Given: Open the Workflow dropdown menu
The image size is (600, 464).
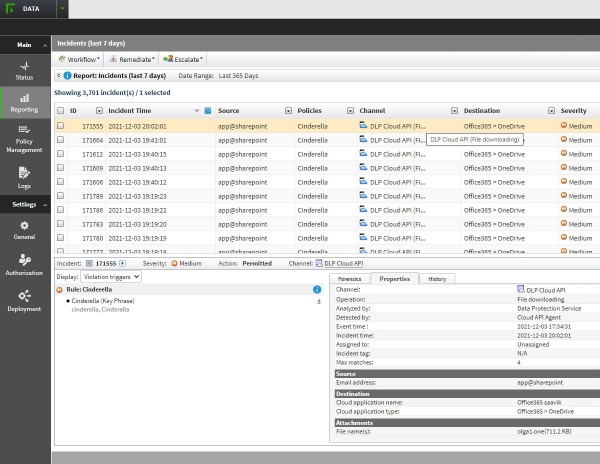Looking at the screenshot, I should [80, 59].
